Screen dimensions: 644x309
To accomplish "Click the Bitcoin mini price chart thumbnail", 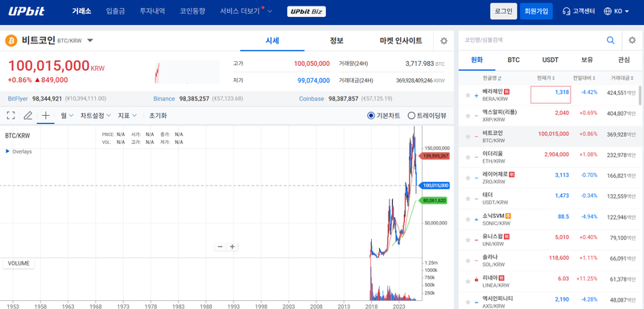I will [x=187, y=72].
